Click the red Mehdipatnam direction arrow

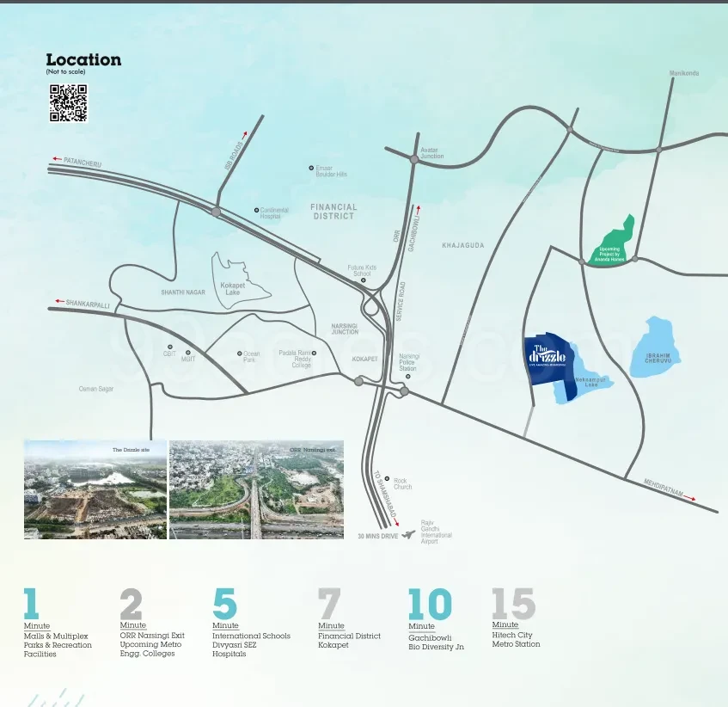pyautogui.click(x=690, y=498)
